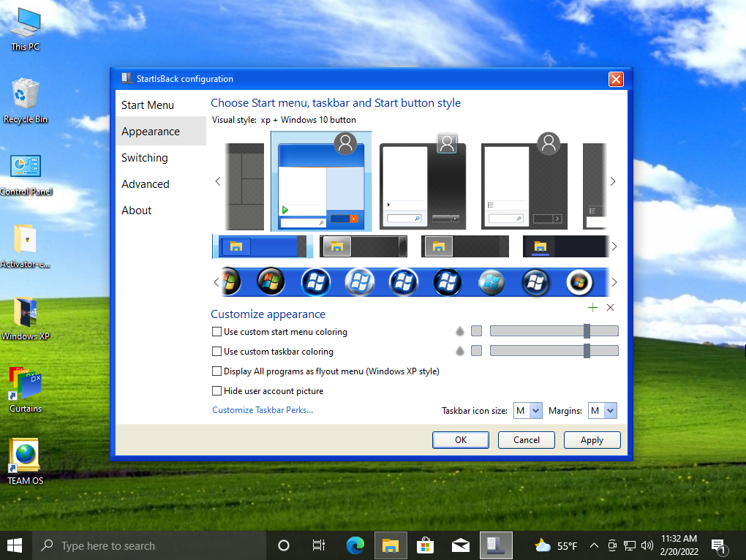The width and height of the screenshot is (746, 560).
Task: Open Mail app from taskbar
Action: pyautogui.click(x=461, y=545)
